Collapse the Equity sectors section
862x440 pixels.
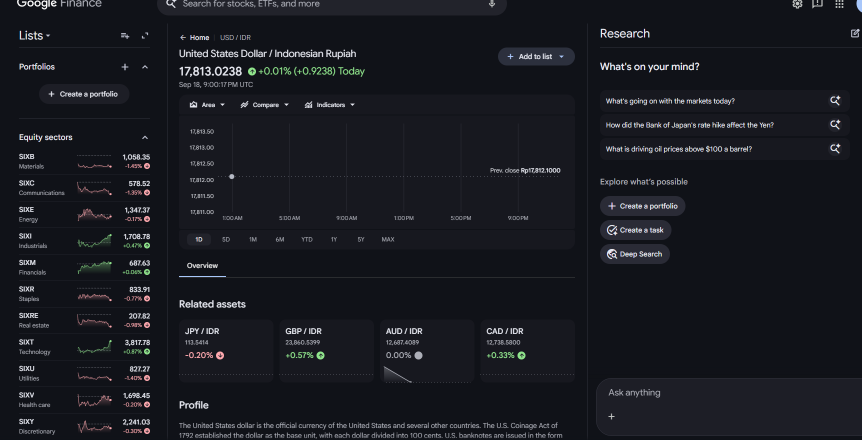145,138
